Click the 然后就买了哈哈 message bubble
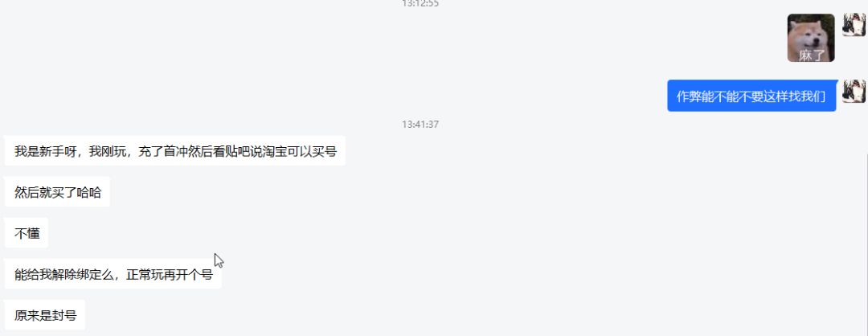Screen dimensions: 868x336 [x=57, y=192]
